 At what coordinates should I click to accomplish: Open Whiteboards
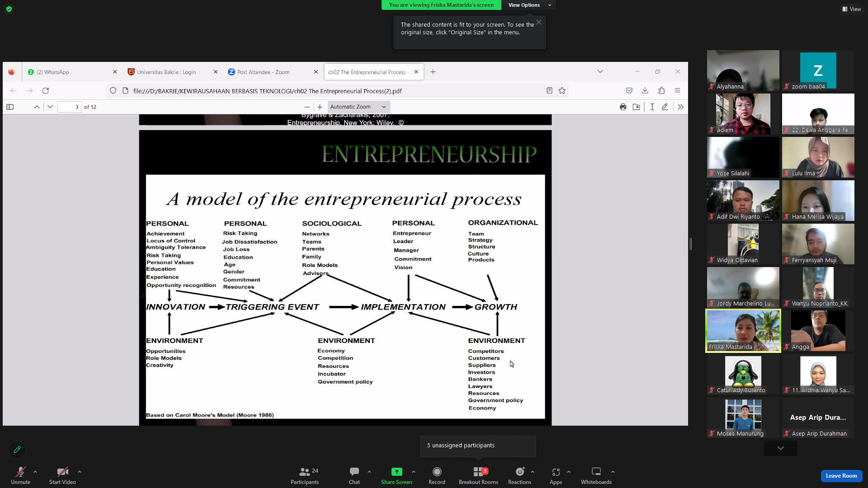pos(596,475)
